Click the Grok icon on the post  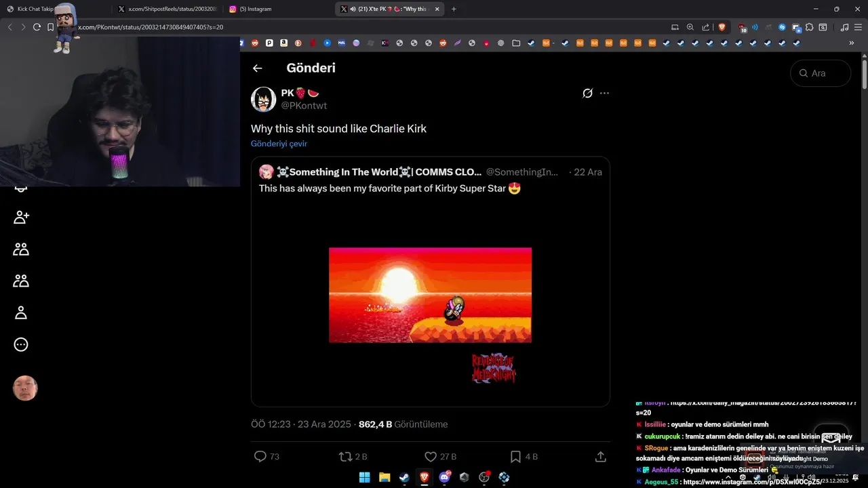pyautogui.click(x=587, y=93)
